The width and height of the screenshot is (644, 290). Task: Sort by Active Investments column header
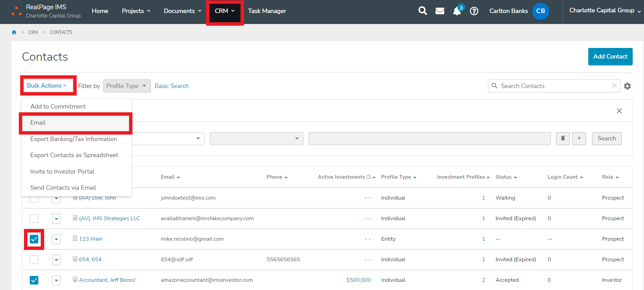[x=347, y=177]
